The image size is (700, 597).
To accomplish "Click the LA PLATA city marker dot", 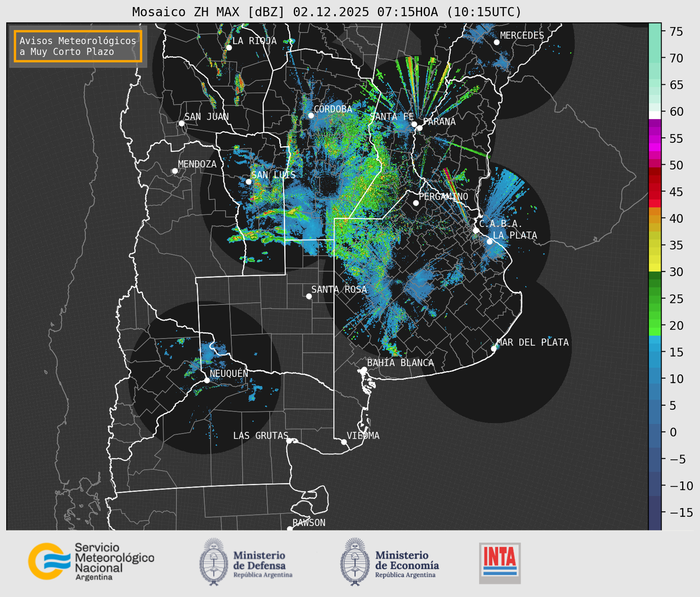I will click(x=490, y=242).
